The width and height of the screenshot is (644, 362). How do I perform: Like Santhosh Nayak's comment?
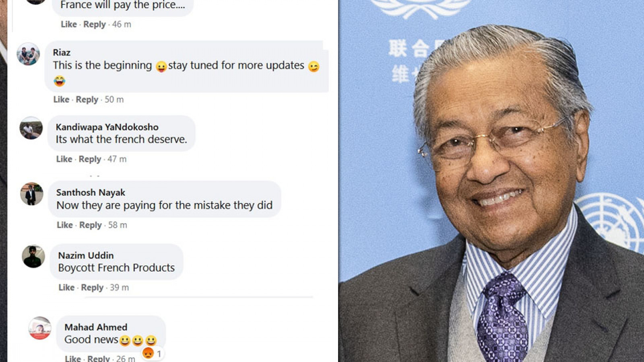click(65, 225)
